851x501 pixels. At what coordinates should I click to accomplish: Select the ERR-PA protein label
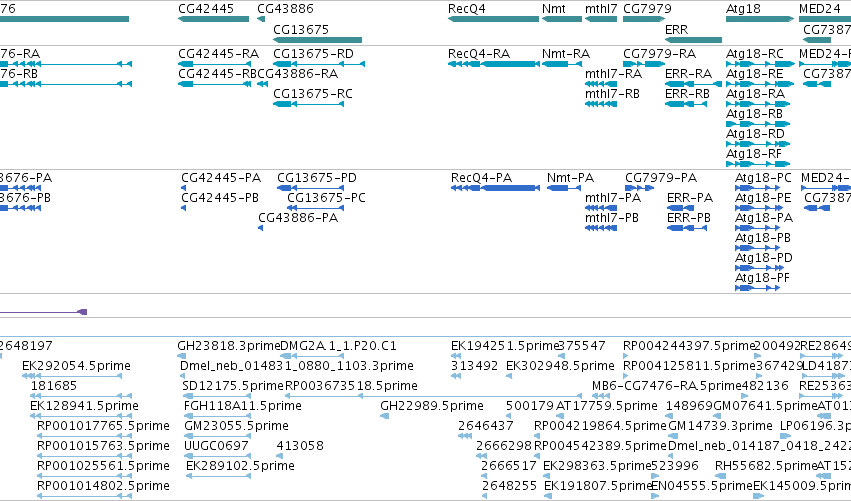coord(690,198)
